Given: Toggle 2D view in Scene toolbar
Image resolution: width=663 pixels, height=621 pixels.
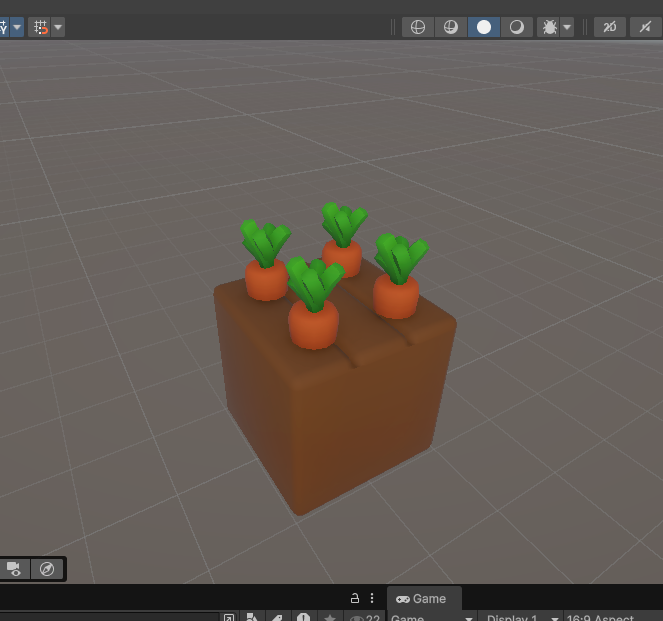Looking at the screenshot, I should (x=610, y=27).
